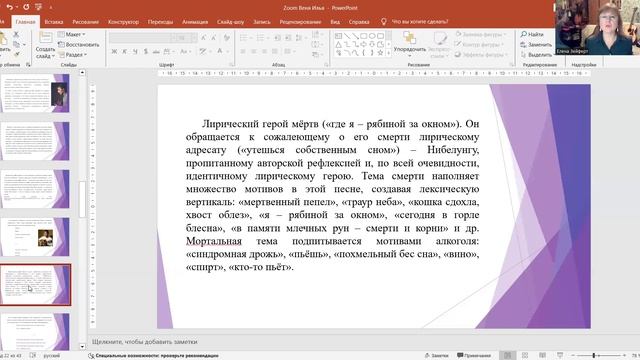This screenshot has width=640, height=360.
Task: Open the Раздел section dropdown
Action: (73, 54)
